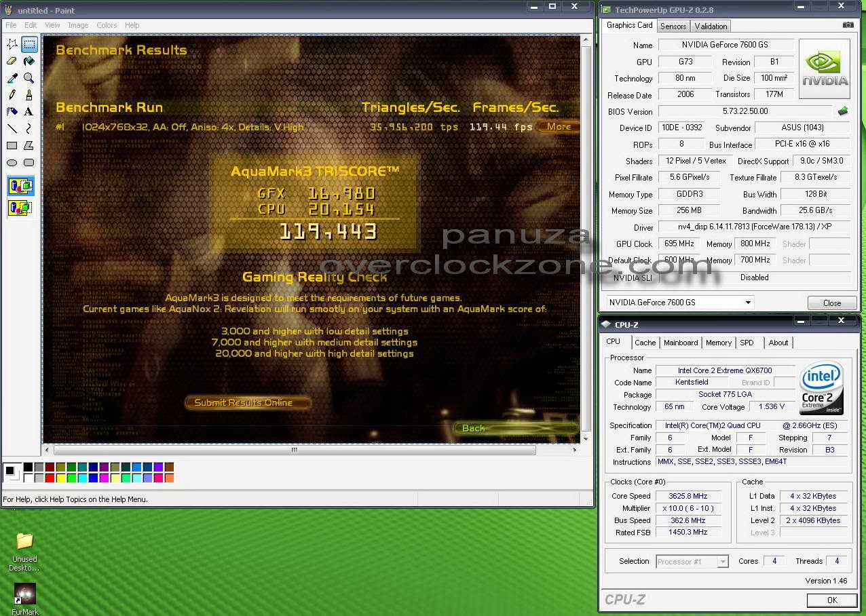Open the GPU-Z graphics card selector dropdown

point(679,303)
